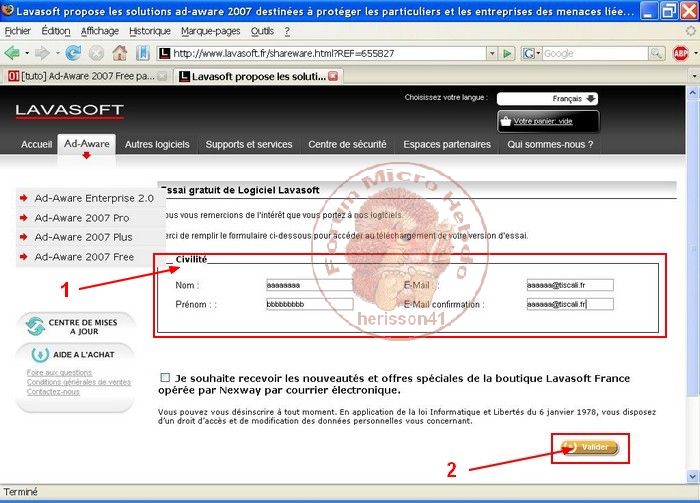Open the Historique menu
This screenshot has width=700, height=503.
(x=150, y=31)
